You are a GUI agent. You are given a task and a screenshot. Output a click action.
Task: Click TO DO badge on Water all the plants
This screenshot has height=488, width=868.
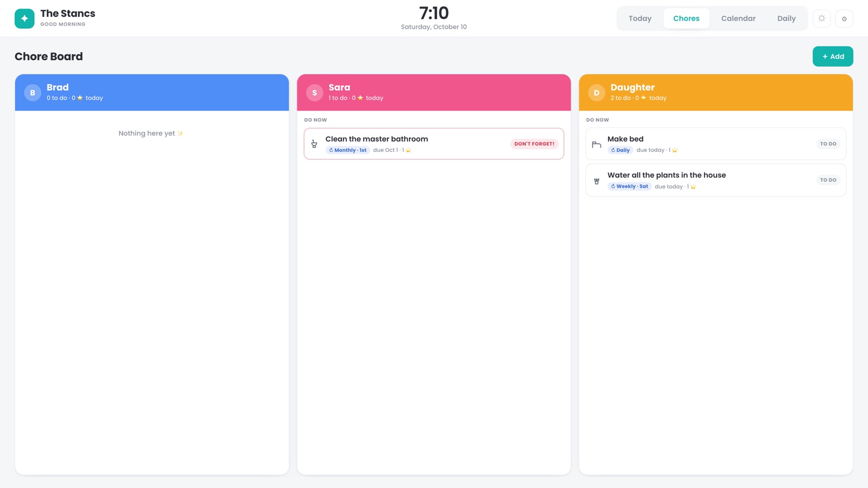[828, 180]
